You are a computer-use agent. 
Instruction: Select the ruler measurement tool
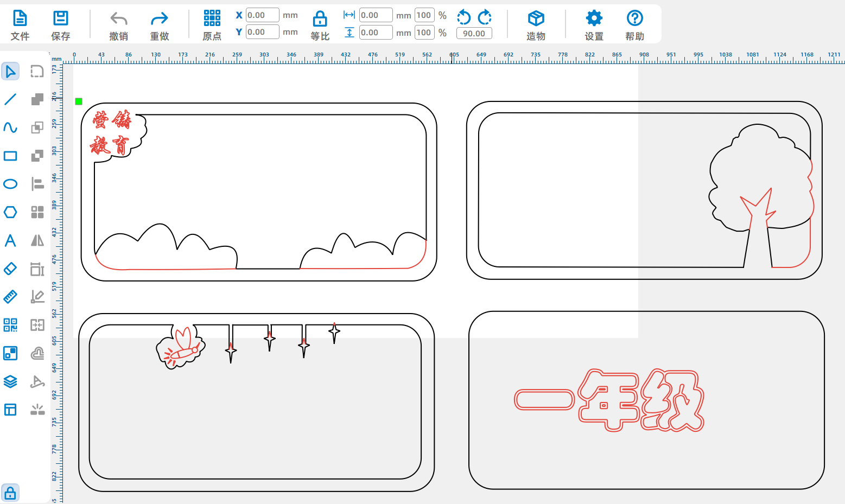point(10,297)
